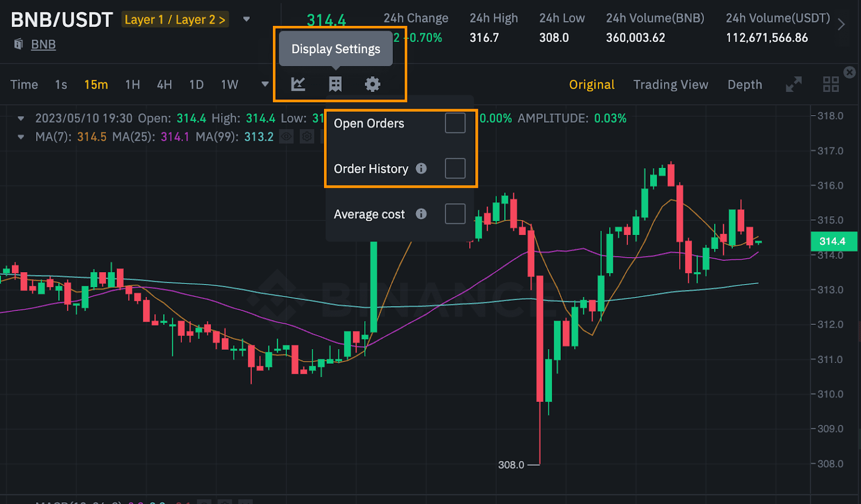This screenshot has width=861, height=504.
Task: Close the chart panel with X icon
Action: click(x=850, y=72)
